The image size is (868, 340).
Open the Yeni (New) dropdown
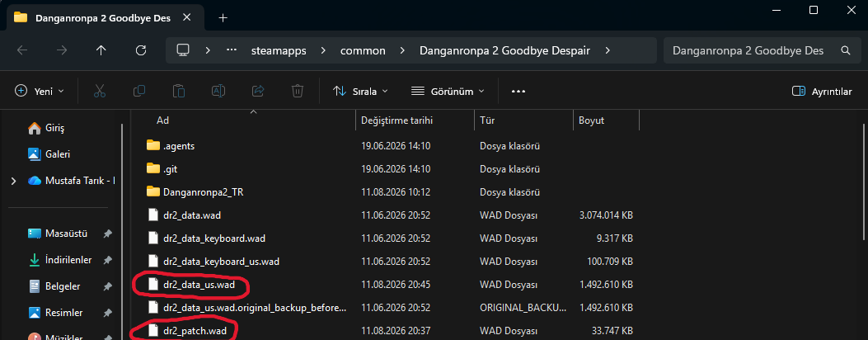pos(40,91)
